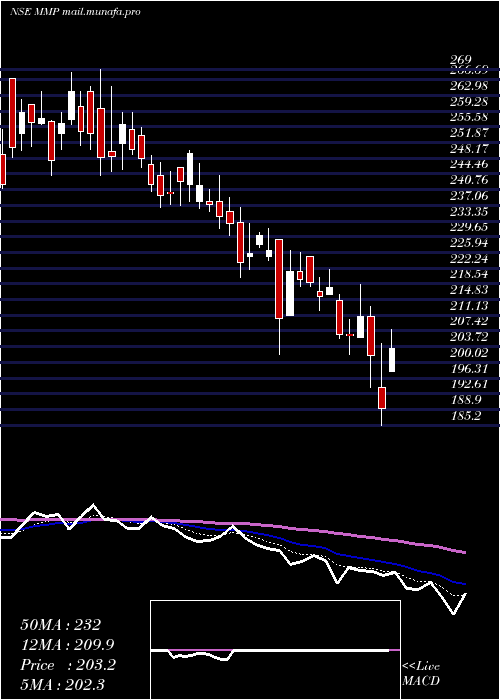The height and width of the screenshot is (700, 500).
Task: Select the 225.94 price axis label
Action: tap(469, 242)
